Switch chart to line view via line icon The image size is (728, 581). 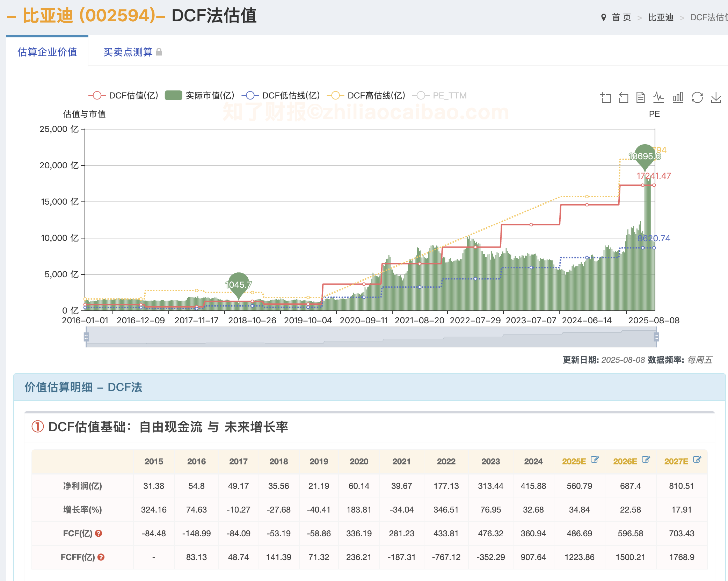click(x=659, y=98)
